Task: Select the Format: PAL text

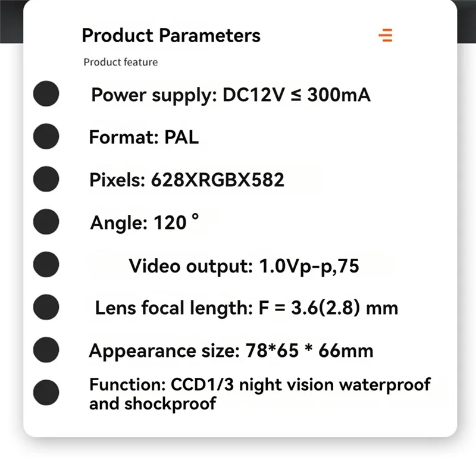Action: pyautogui.click(x=143, y=137)
